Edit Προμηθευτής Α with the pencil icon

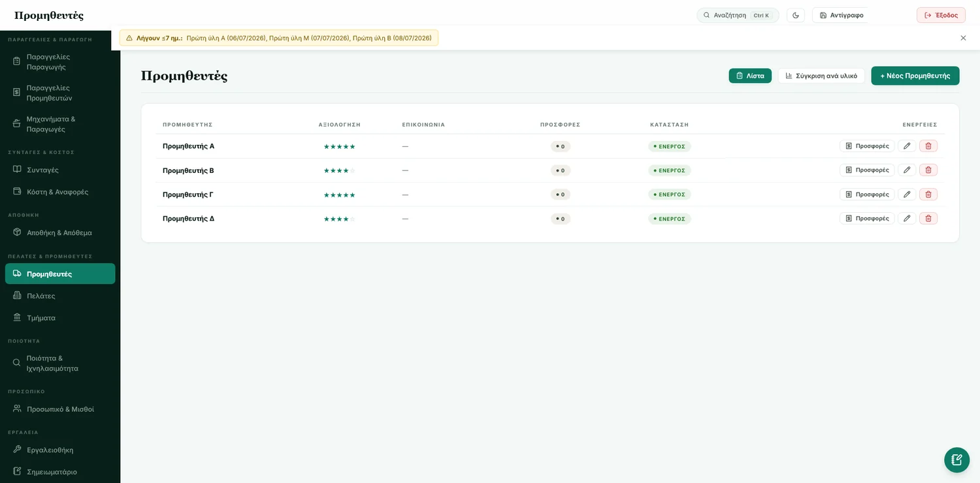click(907, 146)
